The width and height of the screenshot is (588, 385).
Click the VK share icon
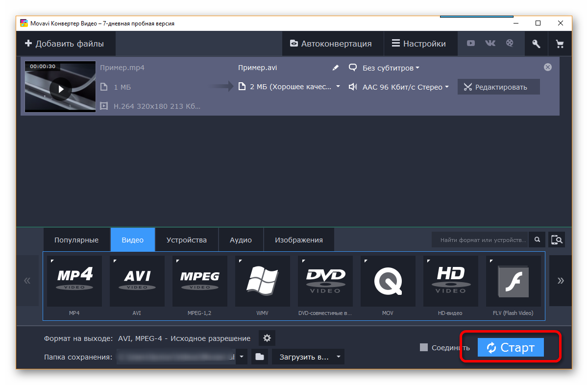click(490, 43)
